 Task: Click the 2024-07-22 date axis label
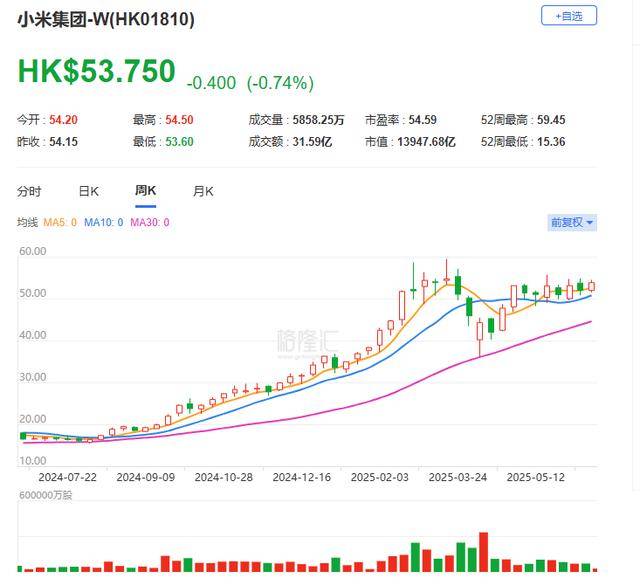tap(67, 477)
